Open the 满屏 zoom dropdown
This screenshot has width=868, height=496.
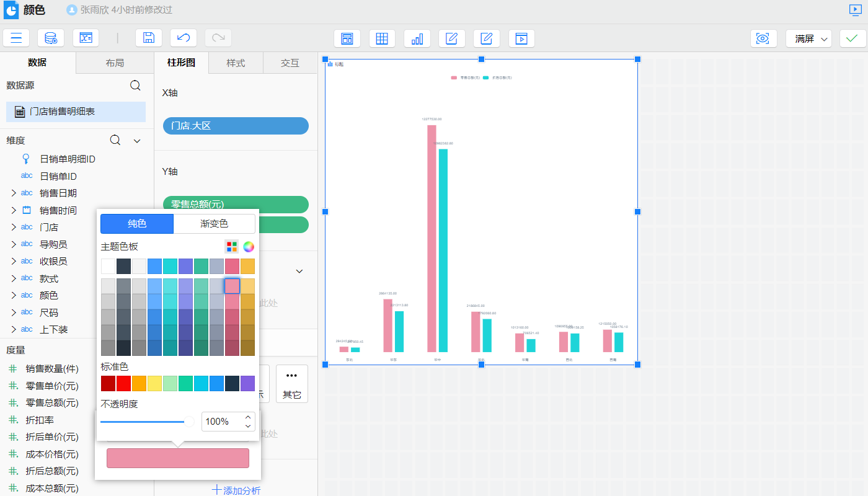(808, 38)
